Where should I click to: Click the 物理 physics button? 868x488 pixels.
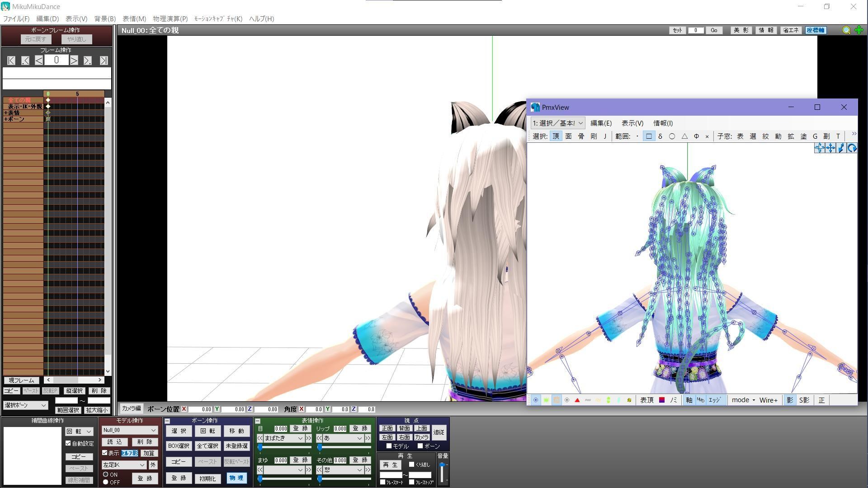(236, 478)
